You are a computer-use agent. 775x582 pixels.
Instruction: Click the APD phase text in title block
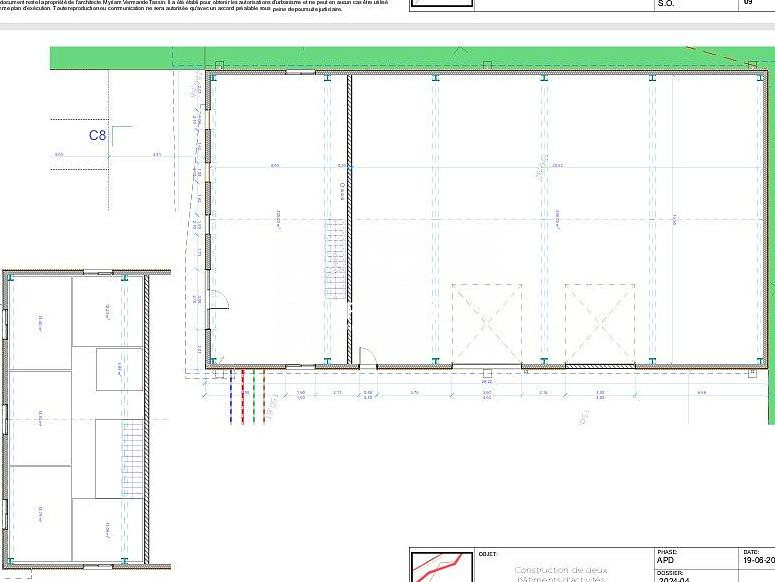click(x=665, y=561)
